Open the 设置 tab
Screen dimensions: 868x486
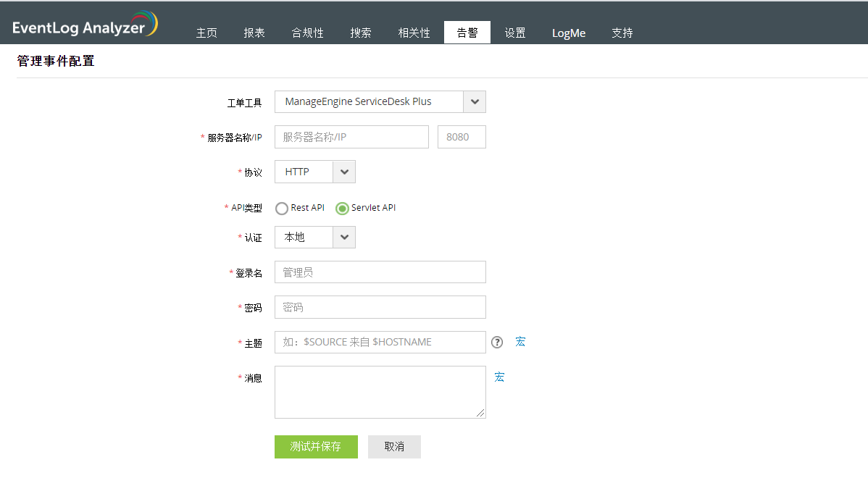(x=515, y=33)
